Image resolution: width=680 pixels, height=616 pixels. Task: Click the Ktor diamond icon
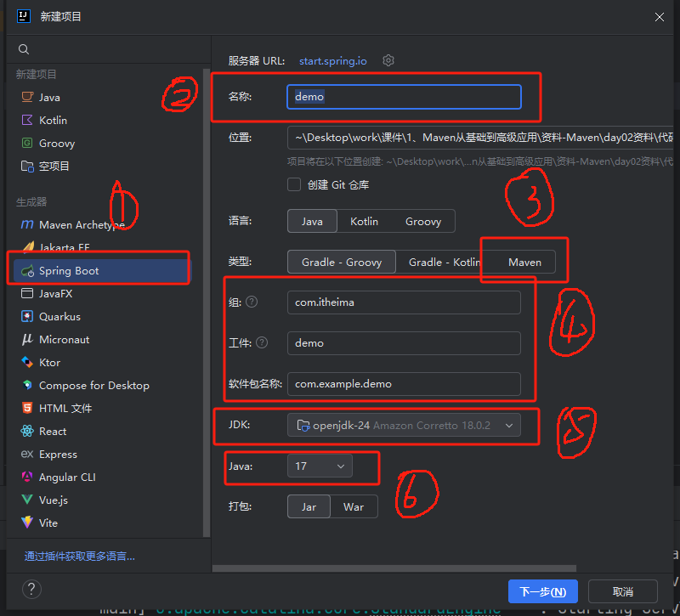tap(27, 362)
